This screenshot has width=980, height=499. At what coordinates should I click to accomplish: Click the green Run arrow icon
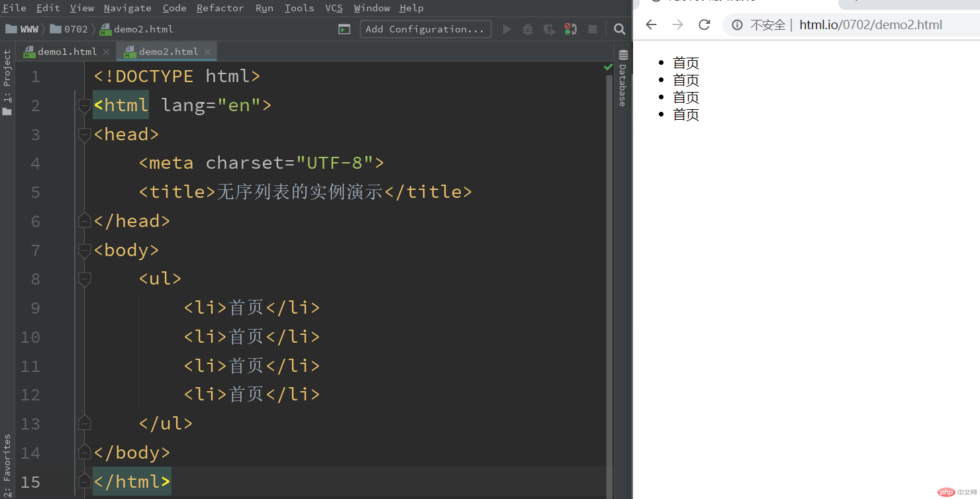(507, 29)
